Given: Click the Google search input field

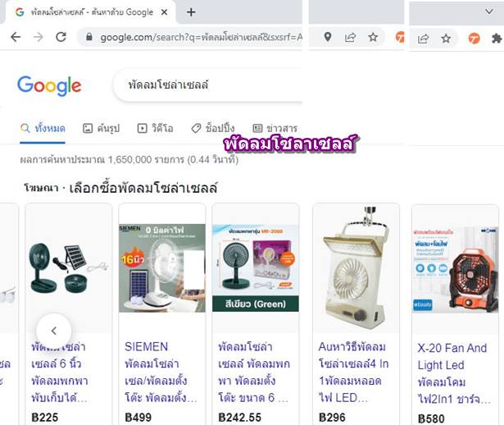Looking at the screenshot, I should (207, 85).
